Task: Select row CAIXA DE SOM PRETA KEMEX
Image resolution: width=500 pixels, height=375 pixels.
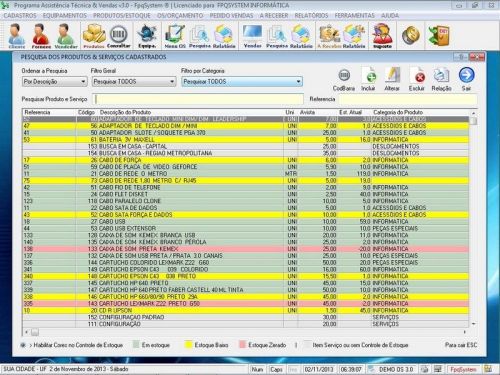Action: point(246,249)
